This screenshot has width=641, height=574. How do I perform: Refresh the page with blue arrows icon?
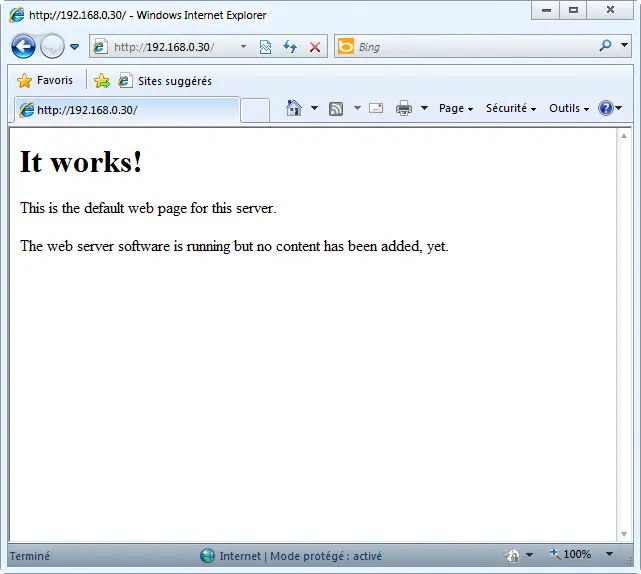coord(290,47)
